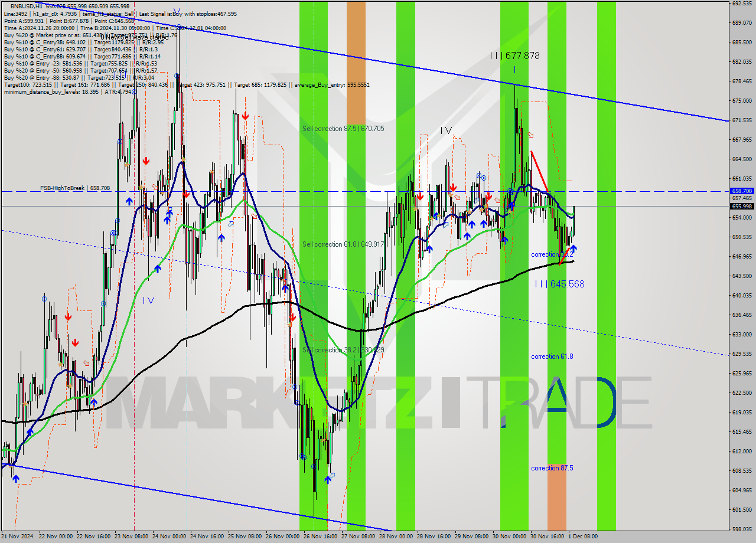Click the 664.500 price axis value
The width and height of the screenshot is (756, 543).
point(742,159)
